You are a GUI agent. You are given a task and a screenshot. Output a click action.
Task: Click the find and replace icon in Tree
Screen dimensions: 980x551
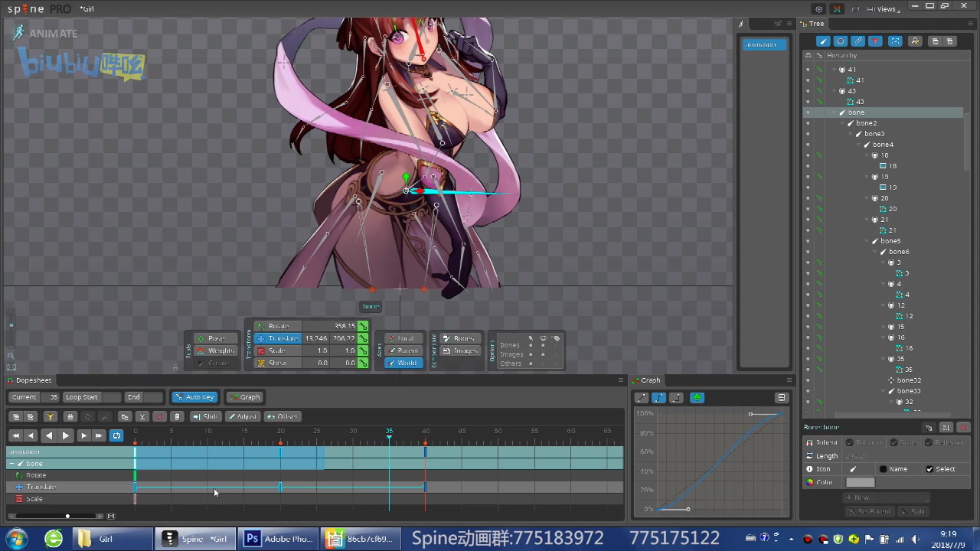(x=915, y=41)
